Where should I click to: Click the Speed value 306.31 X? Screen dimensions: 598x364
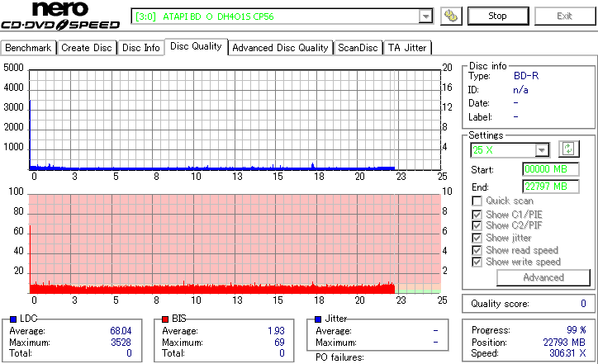pos(567,353)
